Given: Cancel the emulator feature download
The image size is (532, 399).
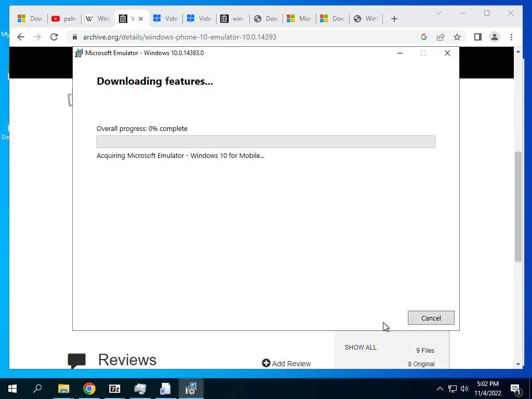Looking at the screenshot, I should click(x=431, y=318).
